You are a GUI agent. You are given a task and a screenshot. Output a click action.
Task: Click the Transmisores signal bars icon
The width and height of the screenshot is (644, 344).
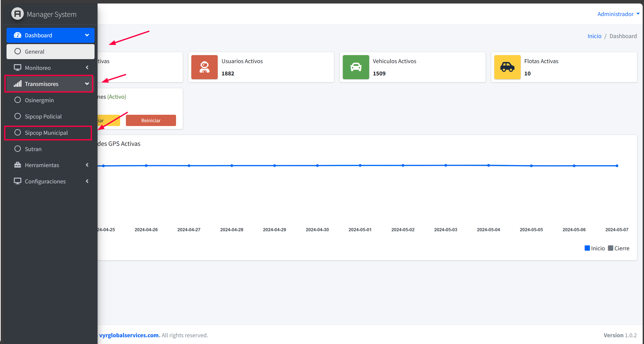click(x=17, y=84)
